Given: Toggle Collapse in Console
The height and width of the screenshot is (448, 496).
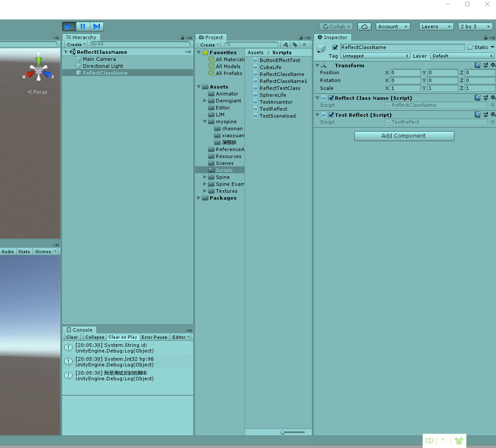Looking at the screenshot, I should pos(95,337).
